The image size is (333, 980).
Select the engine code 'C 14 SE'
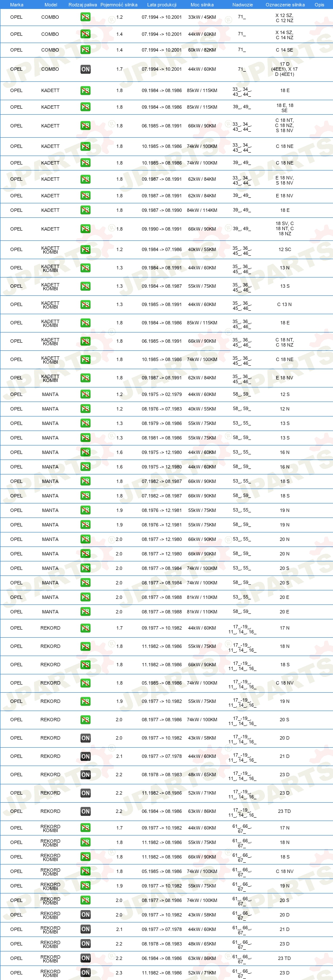[284, 50]
